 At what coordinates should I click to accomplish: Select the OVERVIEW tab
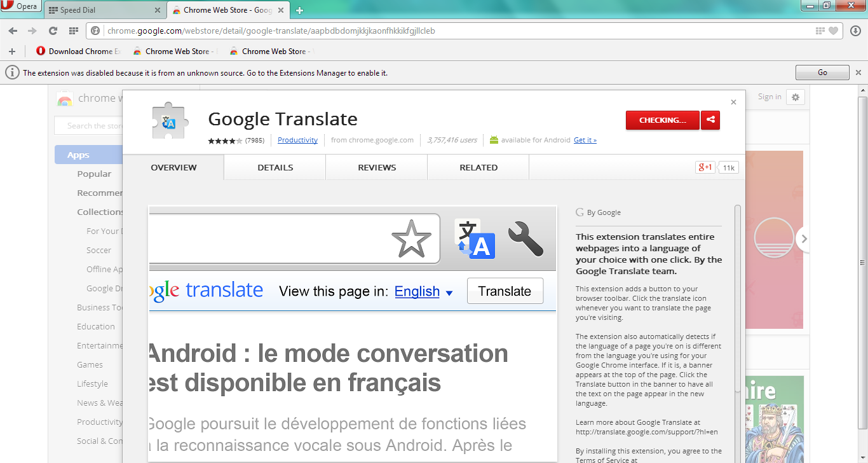[x=173, y=167]
